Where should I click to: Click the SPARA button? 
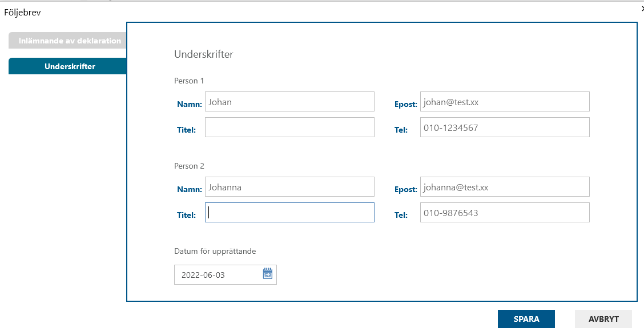coord(526,319)
